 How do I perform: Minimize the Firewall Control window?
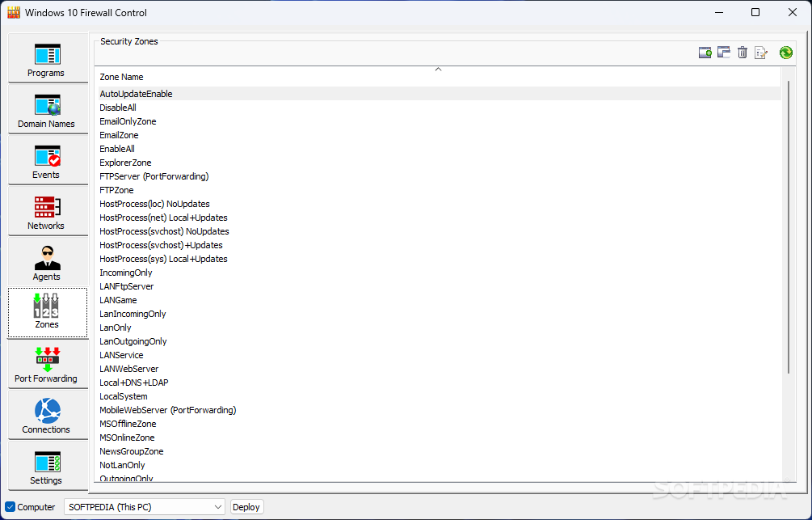click(719, 12)
